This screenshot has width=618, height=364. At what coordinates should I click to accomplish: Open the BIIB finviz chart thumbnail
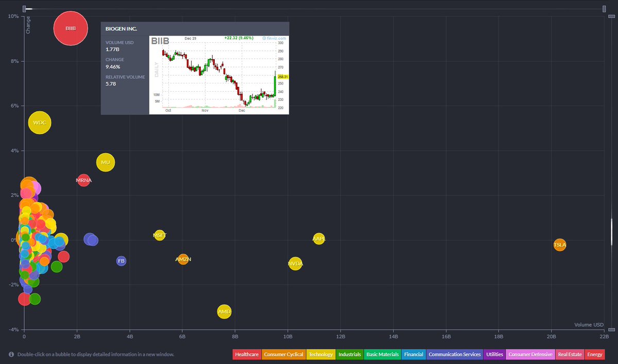(x=219, y=75)
